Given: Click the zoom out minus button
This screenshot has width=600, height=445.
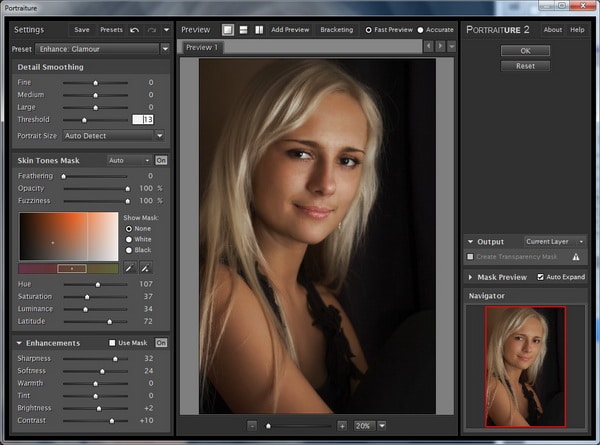Looking at the screenshot, I should click(252, 425).
